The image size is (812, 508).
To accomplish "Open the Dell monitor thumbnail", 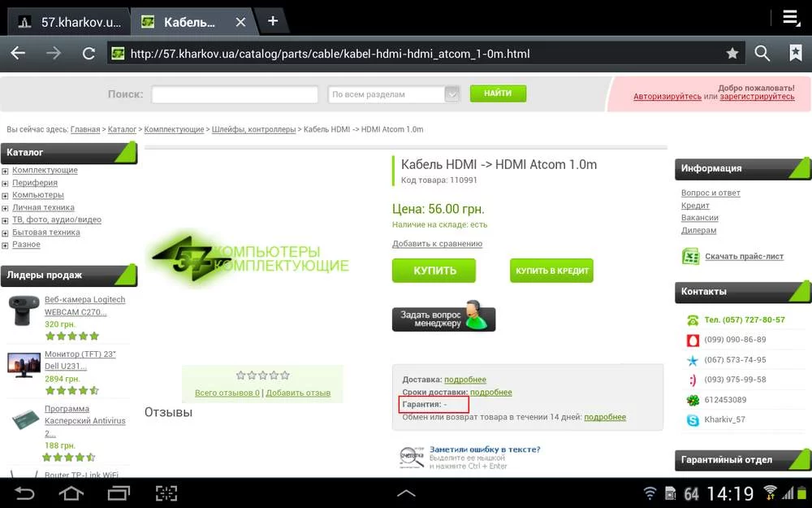I will coord(24,365).
